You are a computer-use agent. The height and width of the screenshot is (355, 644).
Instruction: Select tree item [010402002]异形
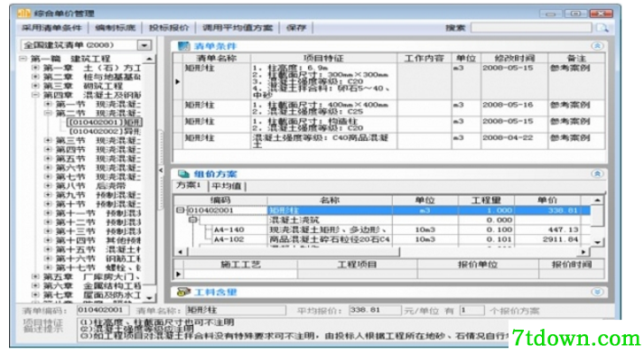coord(104,131)
